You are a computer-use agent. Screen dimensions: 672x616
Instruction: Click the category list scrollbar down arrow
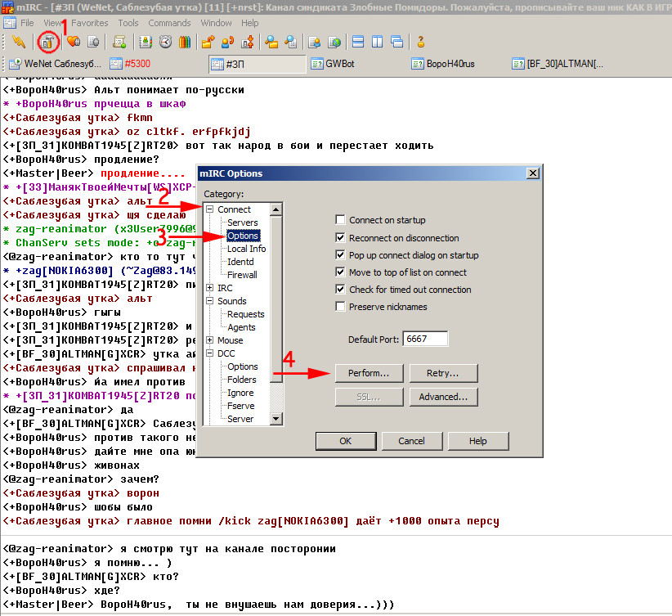276,419
